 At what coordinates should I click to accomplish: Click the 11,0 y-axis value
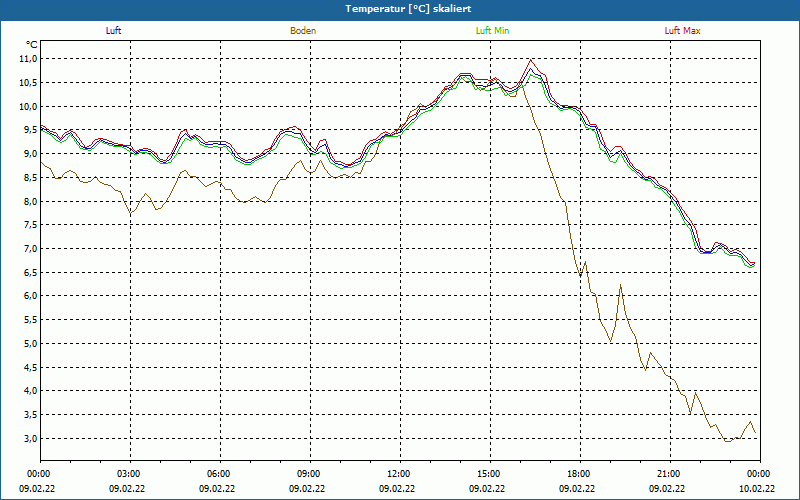point(29,59)
